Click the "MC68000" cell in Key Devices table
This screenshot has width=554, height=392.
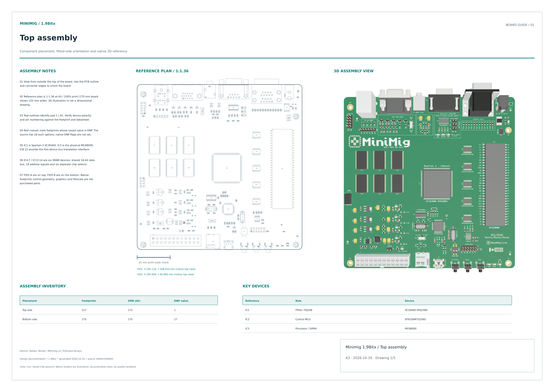(x=411, y=329)
